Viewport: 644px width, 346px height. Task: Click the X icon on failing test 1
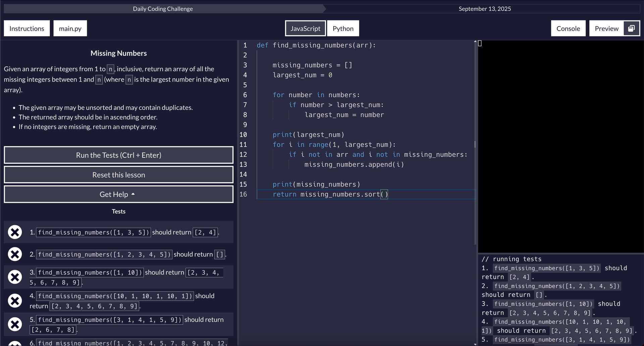(x=15, y=232)
